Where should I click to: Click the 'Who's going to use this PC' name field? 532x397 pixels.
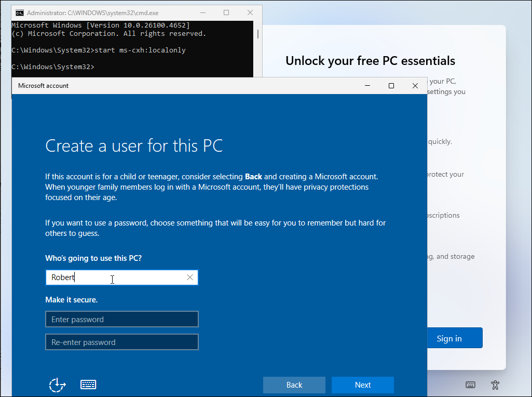tap(122, 277)
